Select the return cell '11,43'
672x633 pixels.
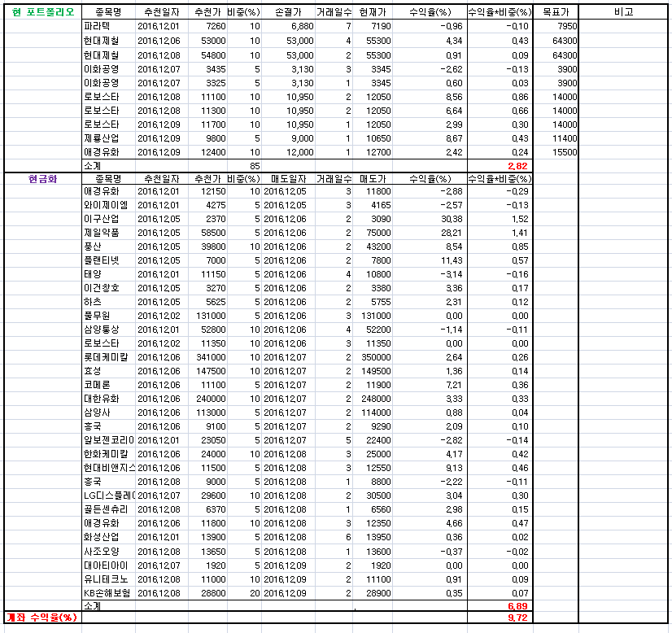tap(452, 260)
